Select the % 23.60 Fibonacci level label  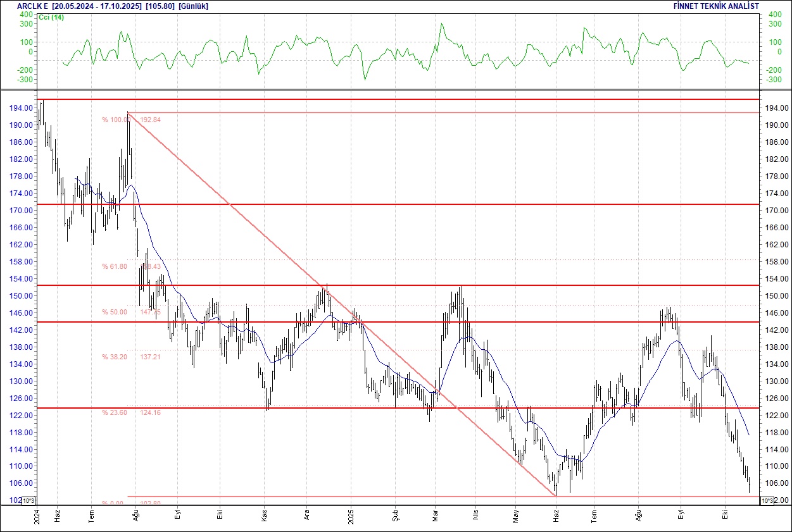tap(115, 412)
